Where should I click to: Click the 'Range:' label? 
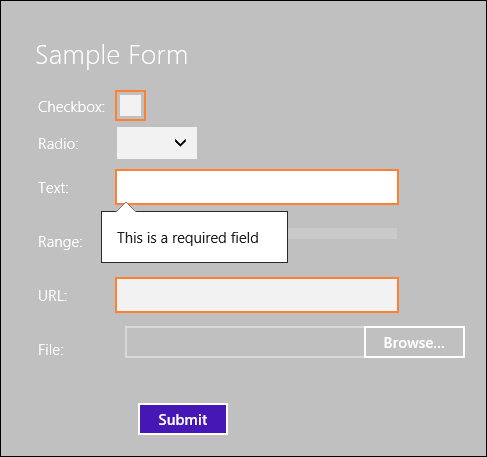pyautogui.click(x=60, y=242)
